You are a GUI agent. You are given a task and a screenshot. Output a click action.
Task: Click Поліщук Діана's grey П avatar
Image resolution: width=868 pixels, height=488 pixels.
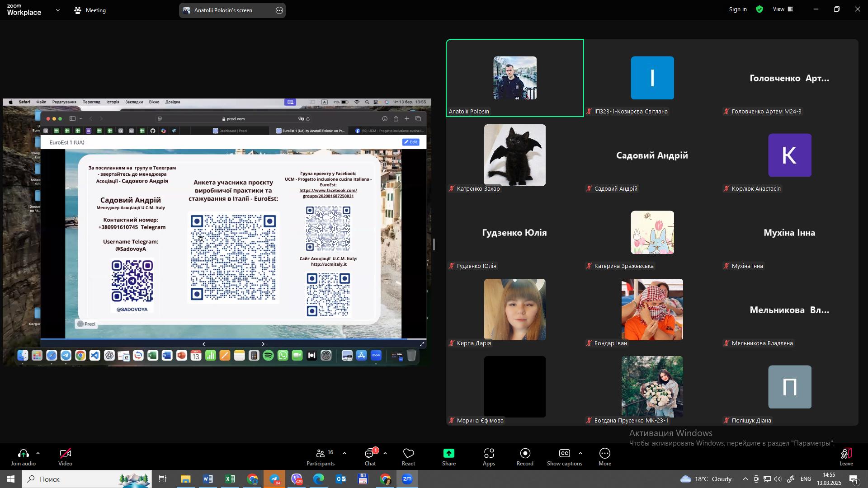[789, 387]
